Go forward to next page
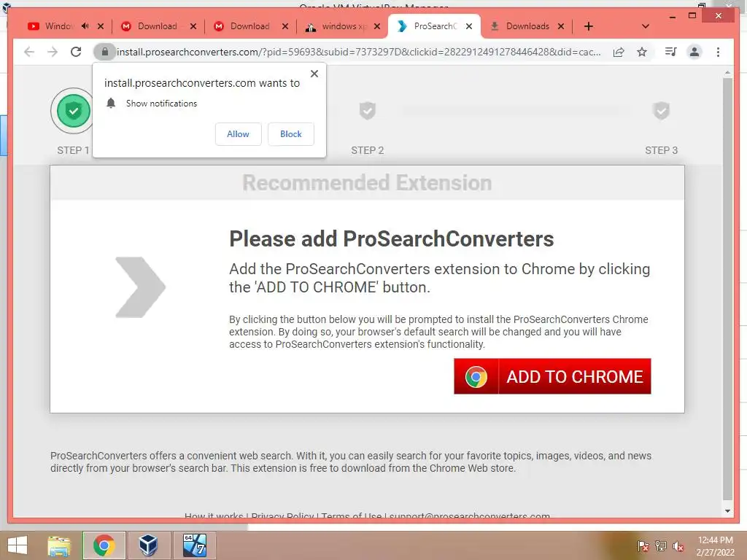 click(53, 52)
